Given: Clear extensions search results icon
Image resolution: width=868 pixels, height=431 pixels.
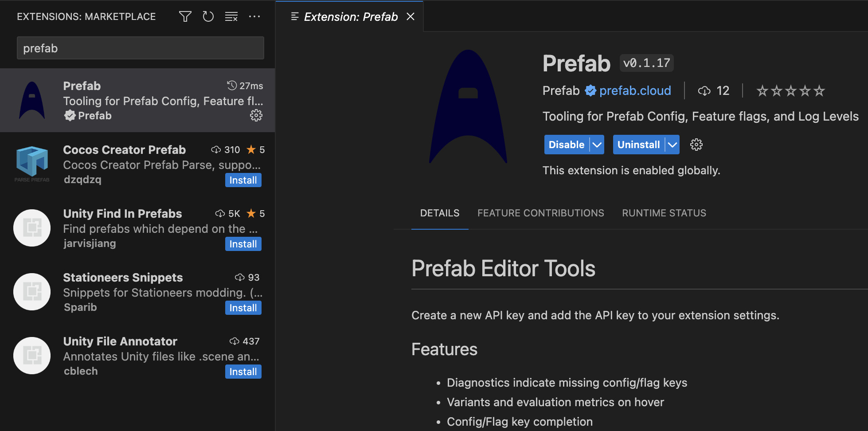Looking at the screenshot, I should (231, 17).
